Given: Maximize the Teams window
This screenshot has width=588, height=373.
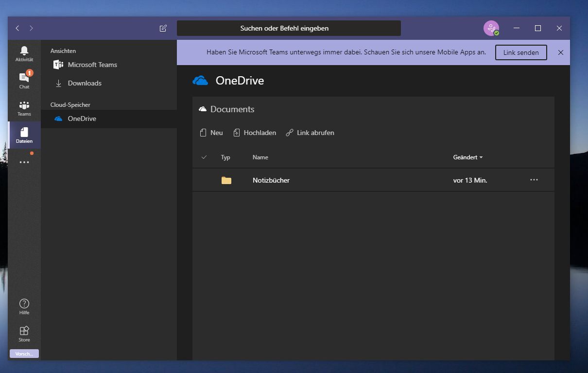Looking at the screenshot, I should tap(538, 28).
